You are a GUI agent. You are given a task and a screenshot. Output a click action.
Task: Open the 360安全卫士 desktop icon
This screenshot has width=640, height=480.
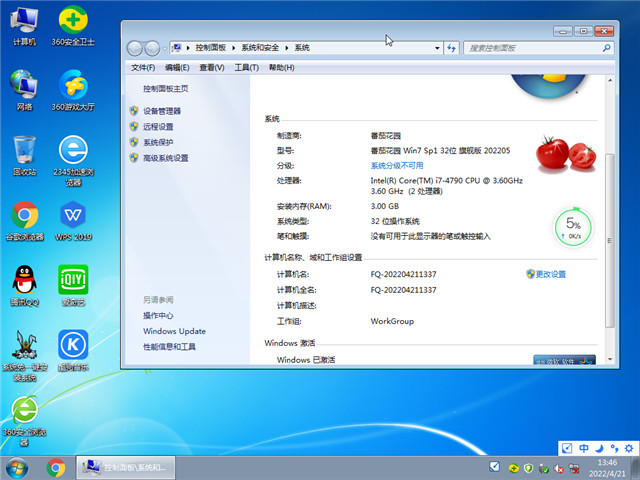73,25
